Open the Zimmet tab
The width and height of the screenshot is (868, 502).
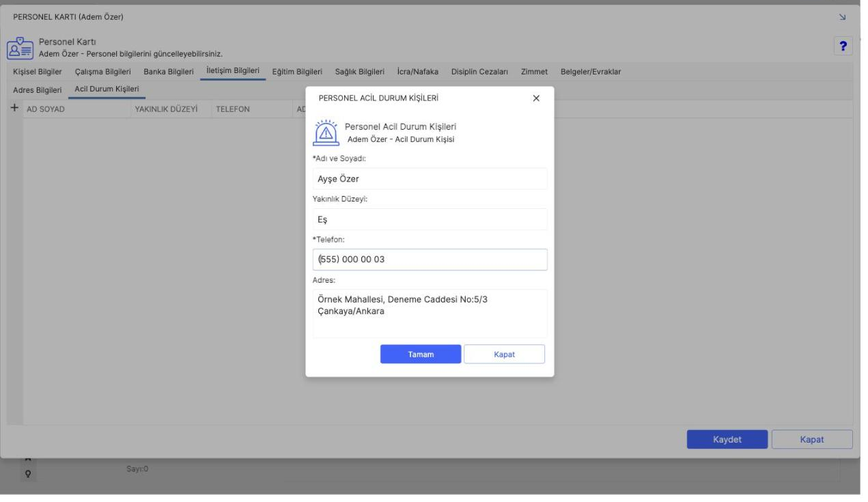534,72
